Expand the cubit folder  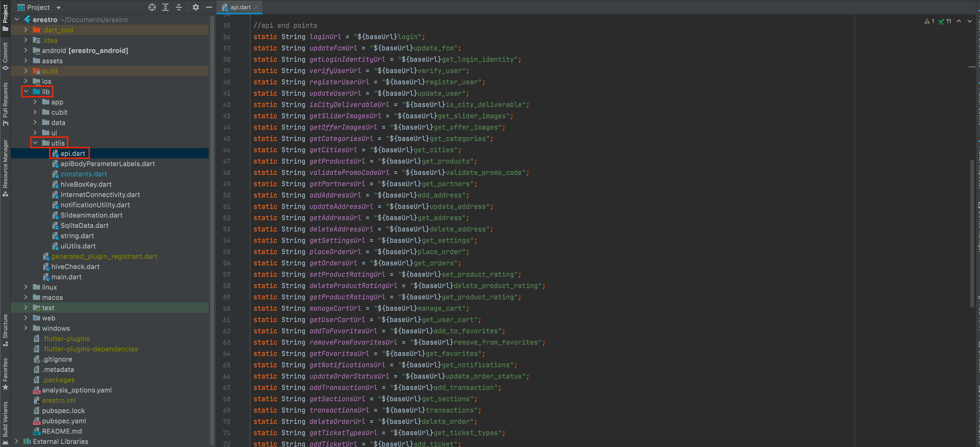click(x=35, y=112)
